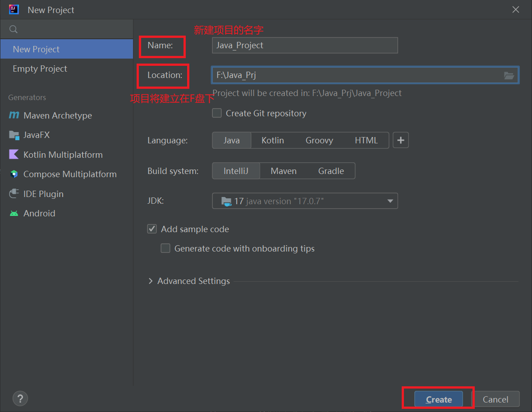Expand Advanced Settings section
The height and width of the screenshot is (412, 532).
(x=151, y=281)
